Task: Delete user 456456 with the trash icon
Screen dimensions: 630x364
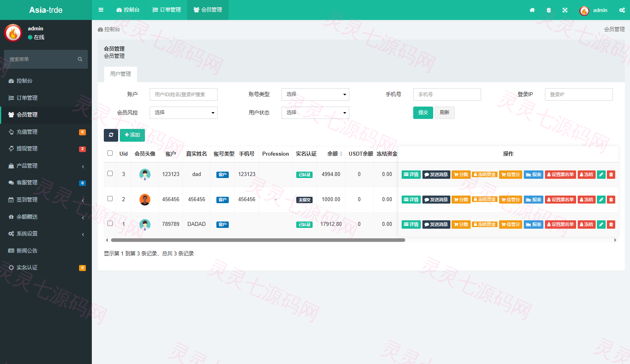Action: coord(611,200)
